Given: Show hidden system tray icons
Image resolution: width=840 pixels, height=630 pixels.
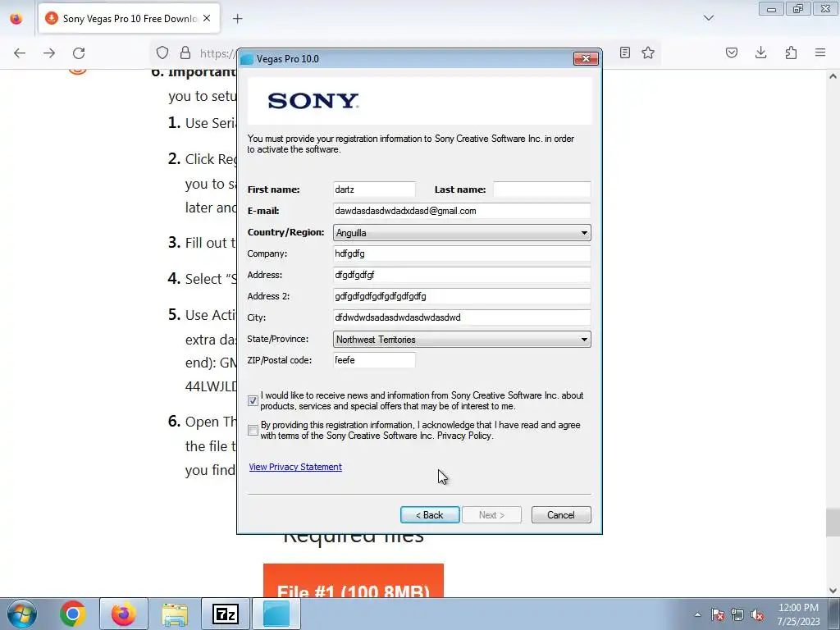Looking at the screenshot, I should [x=697, y=614].
